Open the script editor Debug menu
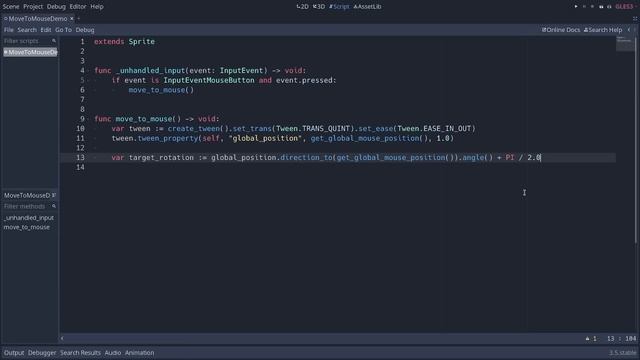640x360 pixels. pos(85,30)
